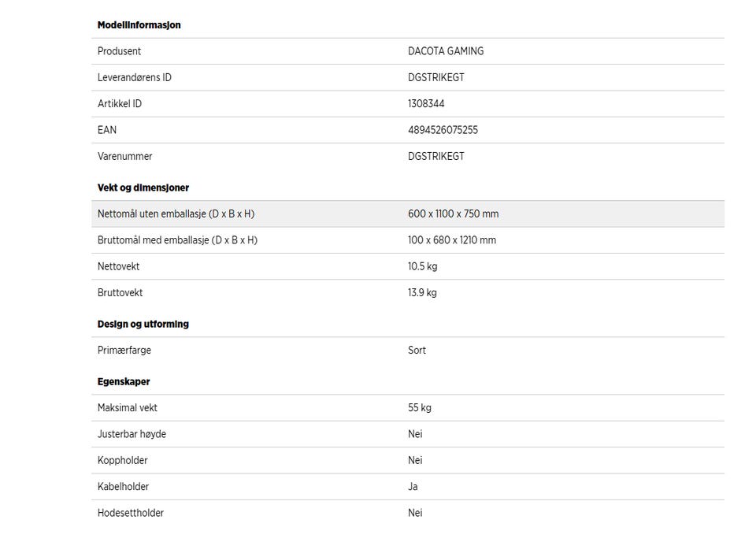Select the 600 x 1100 x 750 mm value
Image resolution: width=756 pixels, height=542 pixels.
[453, 214]
